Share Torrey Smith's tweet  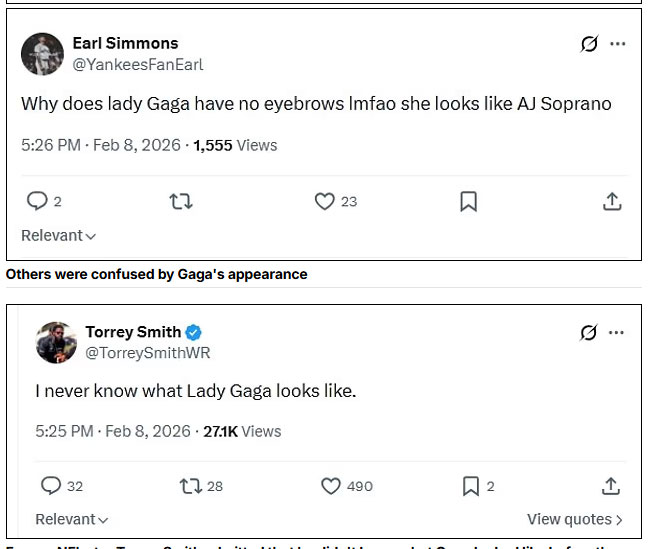pyautogui.click(x=612, y=486)
